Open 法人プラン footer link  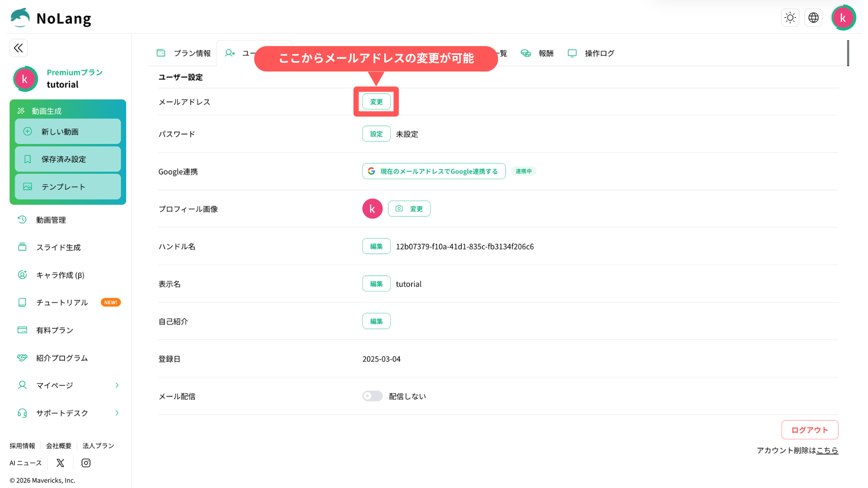coord(98,446)
